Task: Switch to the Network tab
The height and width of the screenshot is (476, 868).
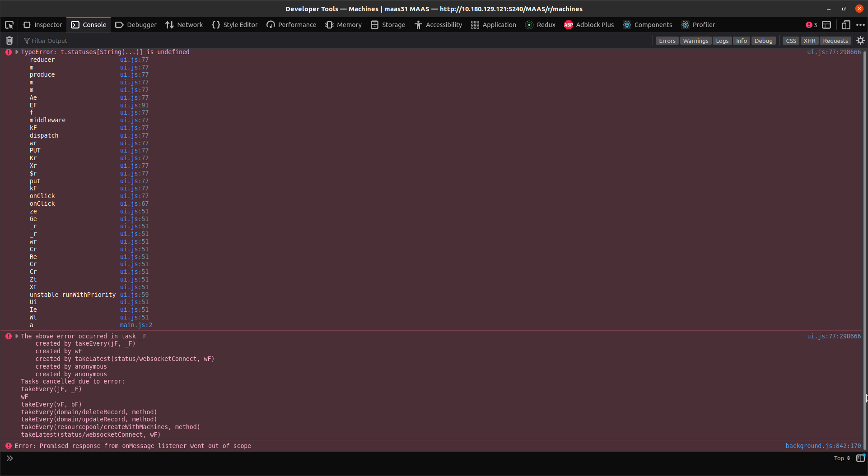Action: coord(184,25)
